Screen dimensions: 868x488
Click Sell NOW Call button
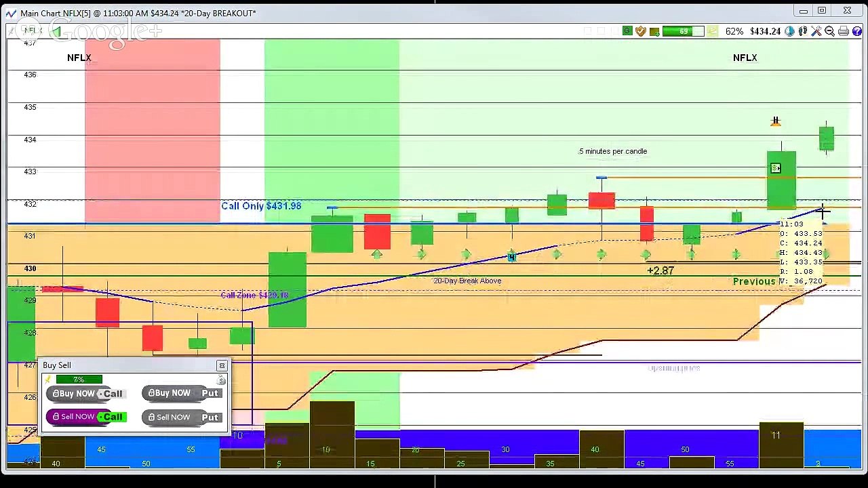pyautogui.click(x=87, y=417)
